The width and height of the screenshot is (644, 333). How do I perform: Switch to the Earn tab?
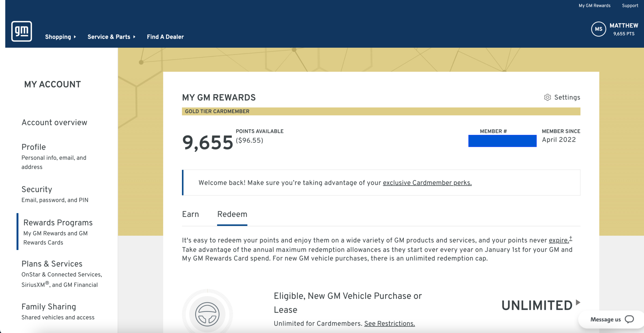(190, 214)
